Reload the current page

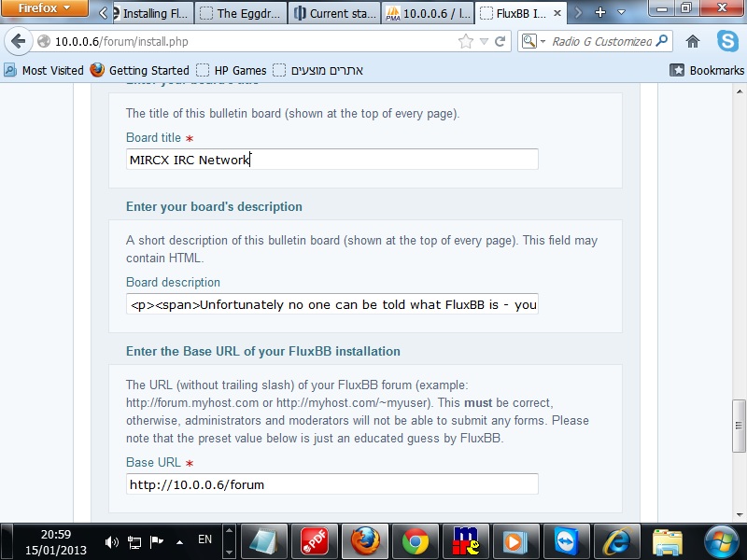(500, 41)
